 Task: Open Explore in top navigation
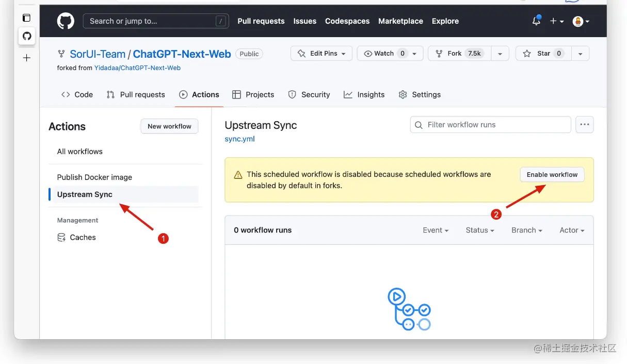445,21
